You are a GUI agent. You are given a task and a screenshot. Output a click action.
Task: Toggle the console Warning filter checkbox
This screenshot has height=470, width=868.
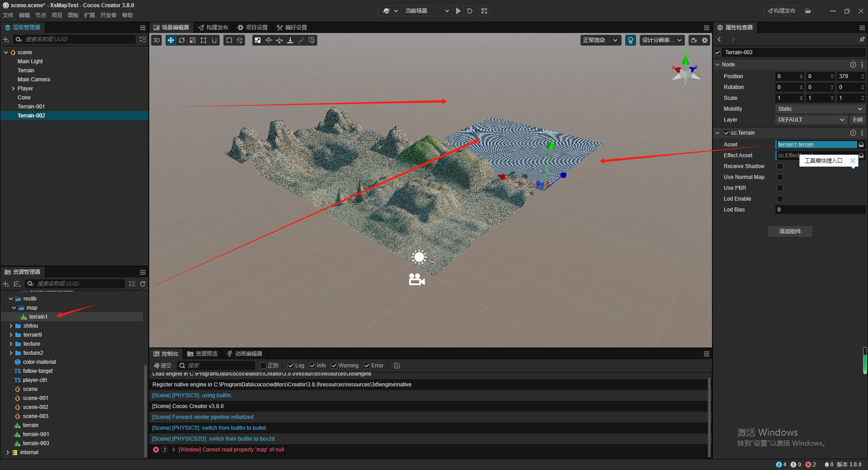pos(334,366)
